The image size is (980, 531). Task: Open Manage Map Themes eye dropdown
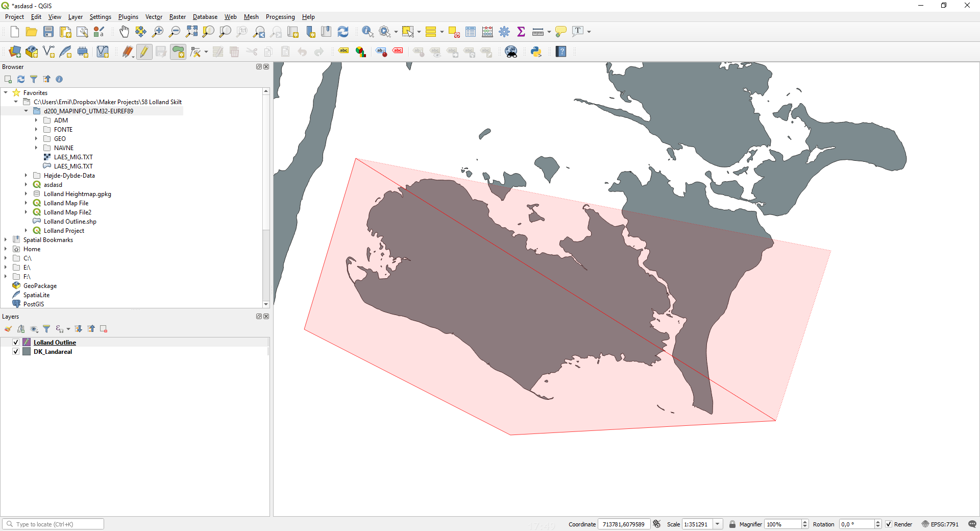[34, 329]
